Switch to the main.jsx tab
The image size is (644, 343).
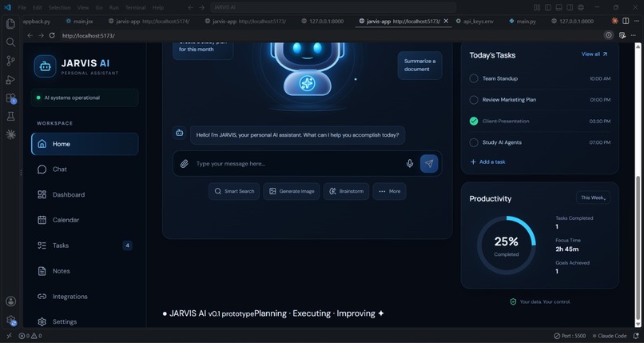pyautogui.click(x=79, y=22)
